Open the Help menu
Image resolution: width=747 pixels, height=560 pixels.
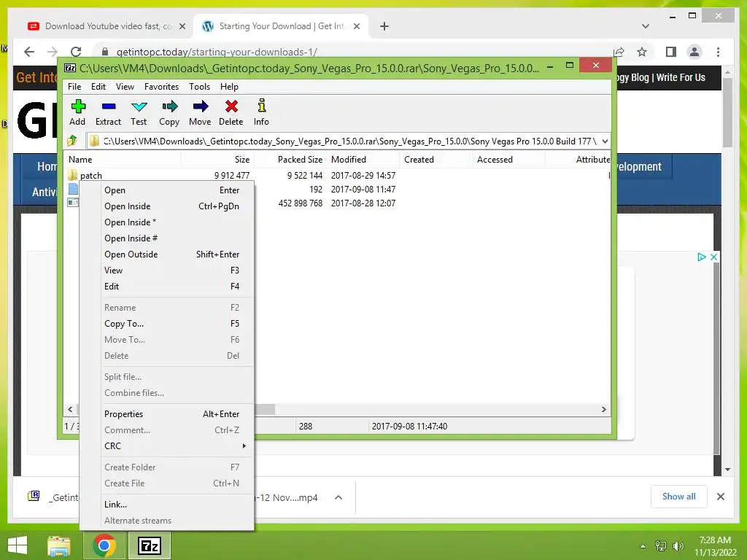click(229, 87)
